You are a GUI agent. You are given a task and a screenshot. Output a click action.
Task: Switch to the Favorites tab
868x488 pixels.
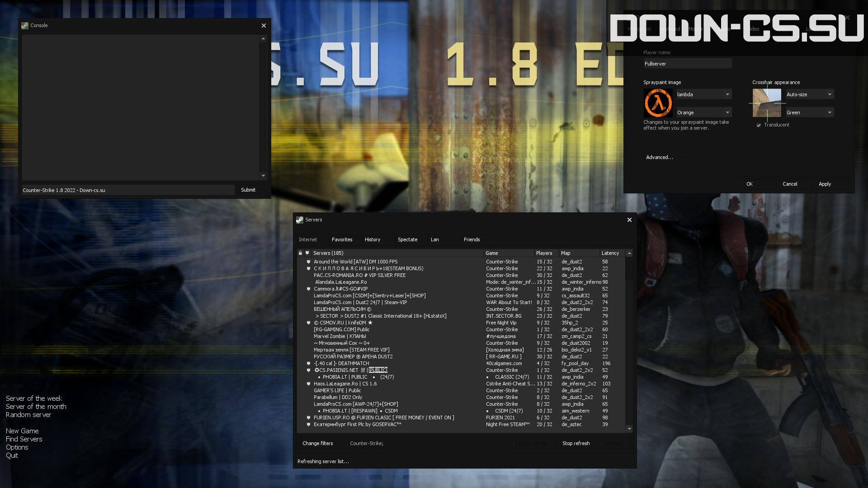(342, 239)
